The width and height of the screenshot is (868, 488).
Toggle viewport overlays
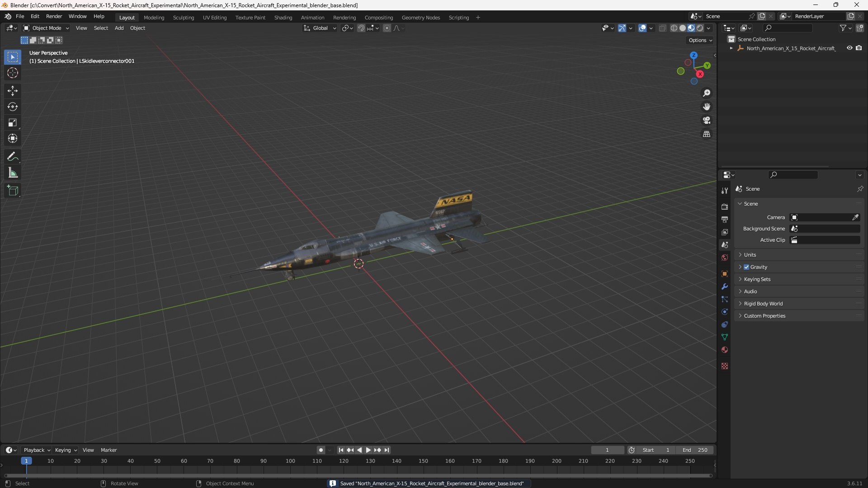(642, 28)
